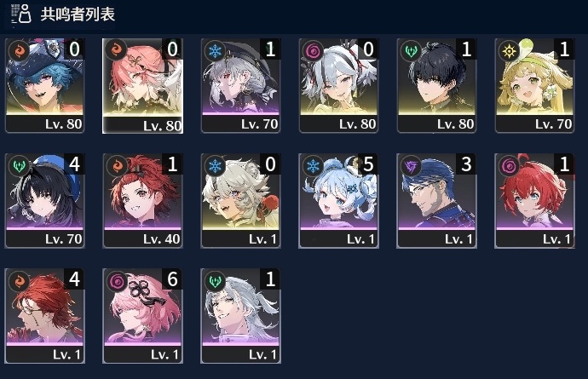Click glacio snowflake icon on gray-haired Lv. 70 card
The width and height of the screenshot is (588, 379).
pos(215,50)
